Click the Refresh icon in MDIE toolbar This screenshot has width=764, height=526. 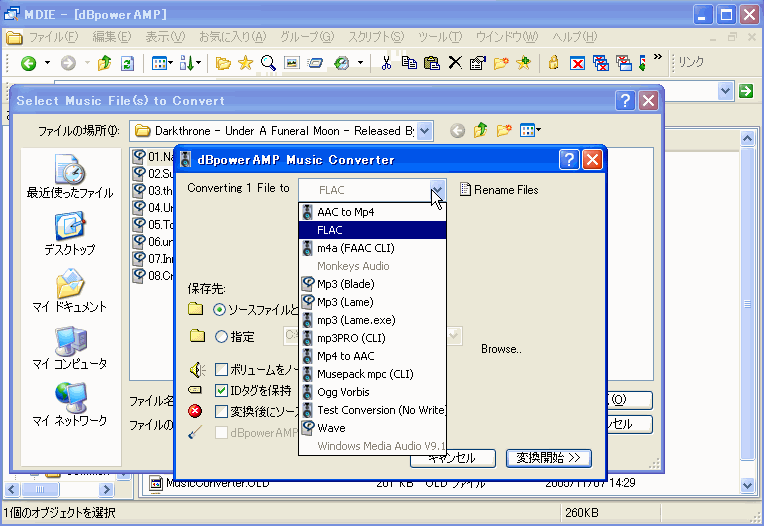128,63
